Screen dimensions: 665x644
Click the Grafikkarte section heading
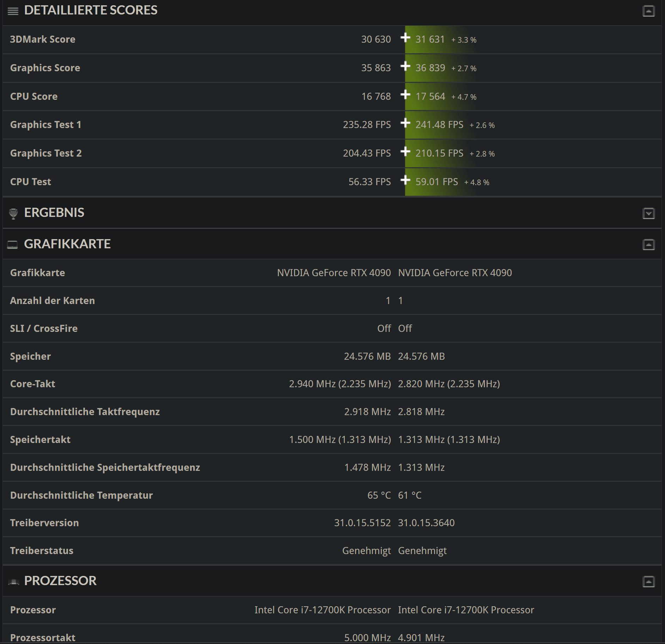click(67, 244)
